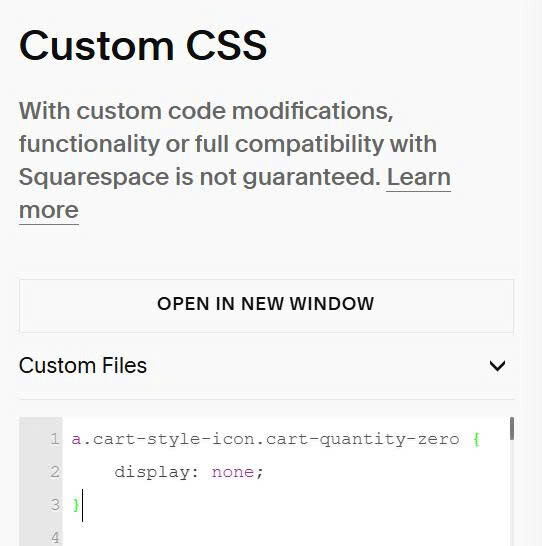Click the Custom CSS heading
The width and height of the screenshot is (542, 546).
[x=143, y=46]
